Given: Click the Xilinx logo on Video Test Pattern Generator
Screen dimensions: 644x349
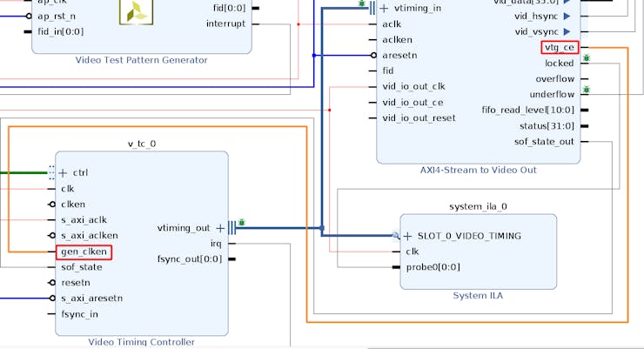Looking at the screenshot, I should [137, 11].
